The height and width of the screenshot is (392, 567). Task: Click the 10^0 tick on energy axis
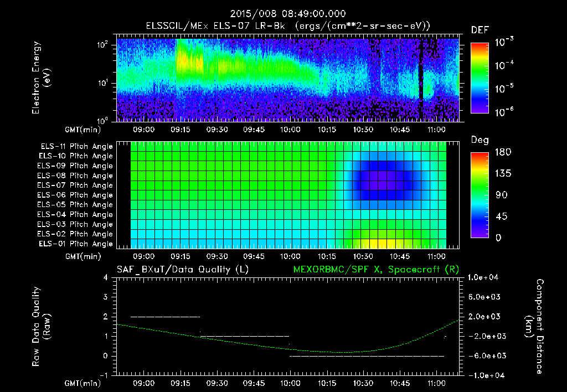click(x=102, y=121)
